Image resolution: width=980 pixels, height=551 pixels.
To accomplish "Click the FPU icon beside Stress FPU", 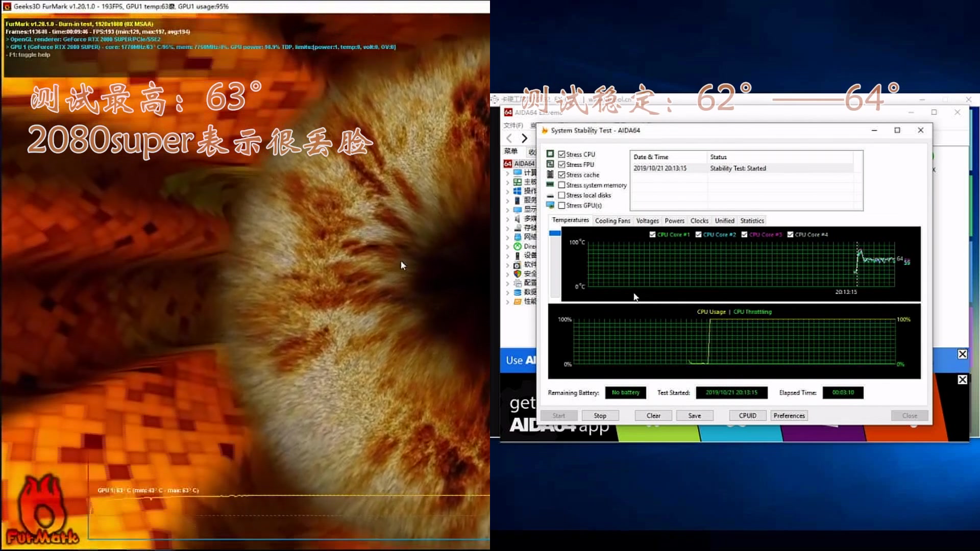I will tap(550, 164).
